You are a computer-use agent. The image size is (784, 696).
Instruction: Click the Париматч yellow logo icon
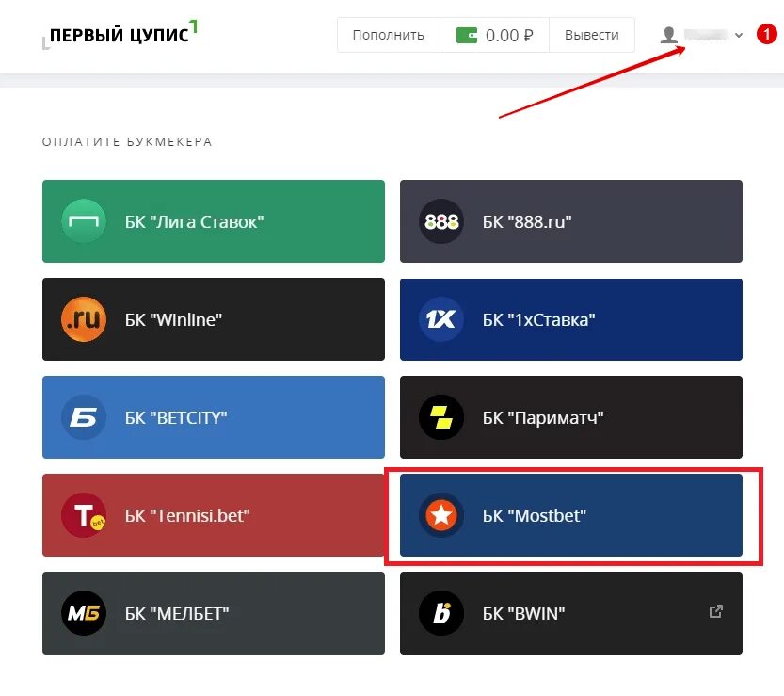pos(441,417)
